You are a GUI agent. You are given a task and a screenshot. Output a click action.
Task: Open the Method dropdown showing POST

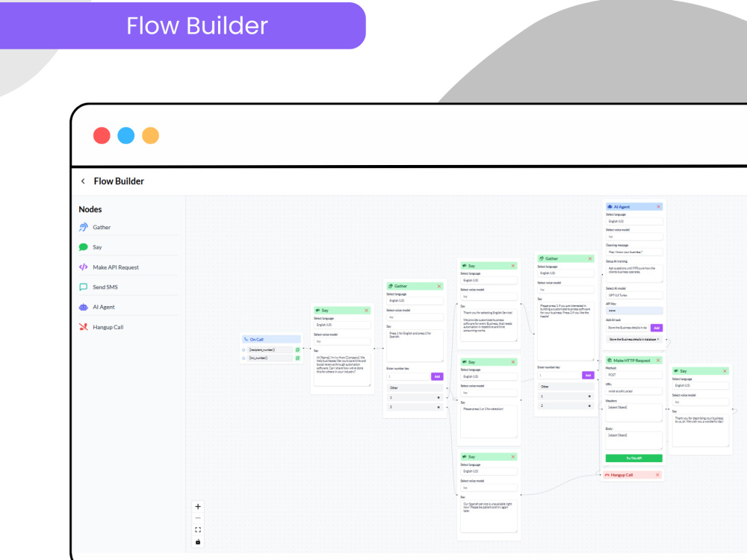pyautogui.click(x=634, y=376)
